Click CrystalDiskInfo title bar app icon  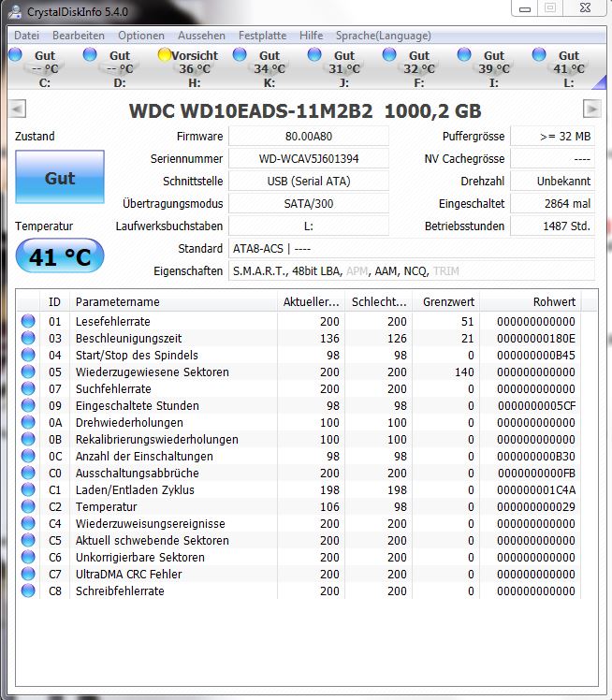point(15,11)
